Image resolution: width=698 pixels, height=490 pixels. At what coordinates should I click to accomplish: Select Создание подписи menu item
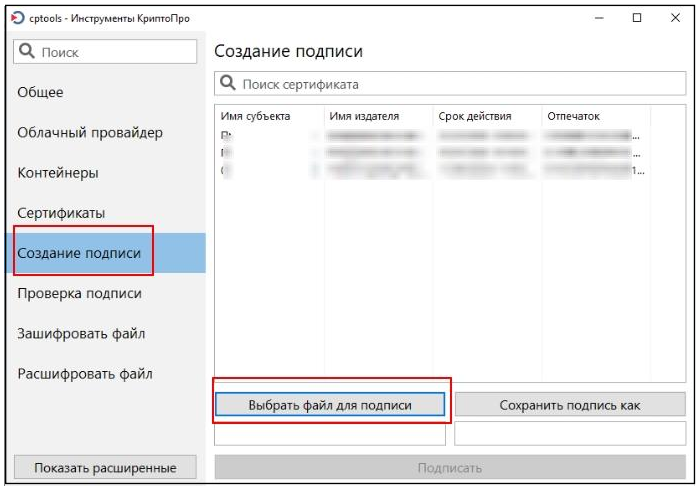(80, 253)
